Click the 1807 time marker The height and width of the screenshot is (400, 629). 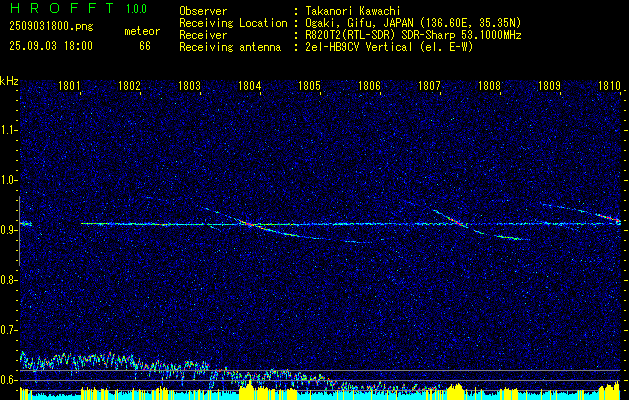pos(429,85)
